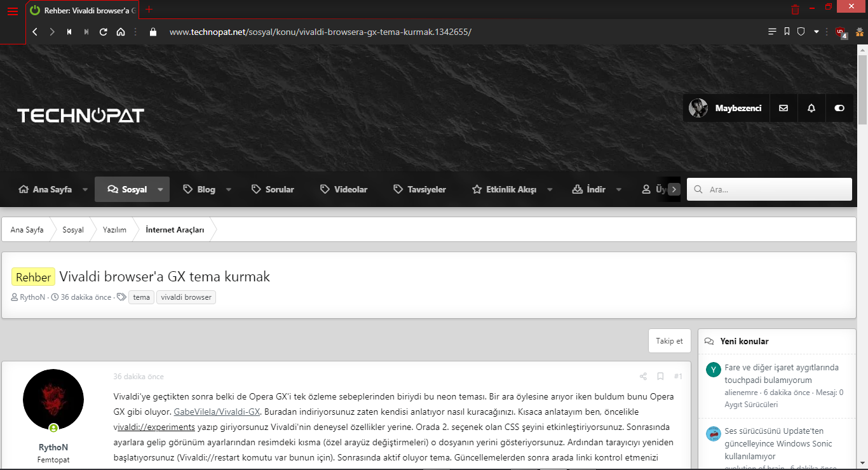The width and height of the screenshot is (868, 470).
Task: Go back to the previous page
Action: pos(35,32)
